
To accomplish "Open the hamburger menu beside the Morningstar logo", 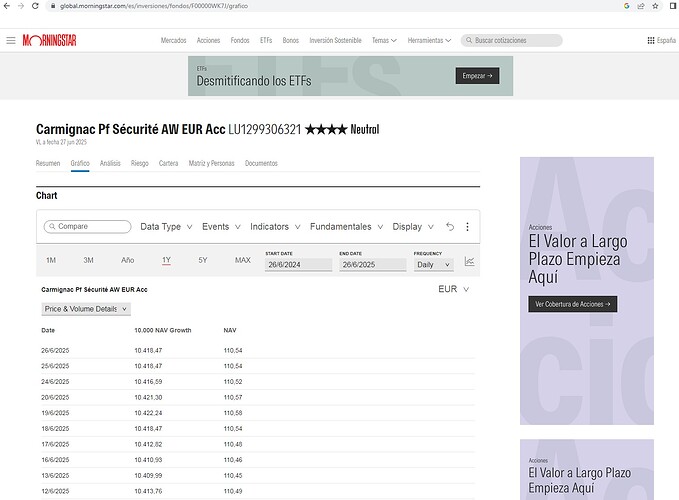I will coord(11,40).
